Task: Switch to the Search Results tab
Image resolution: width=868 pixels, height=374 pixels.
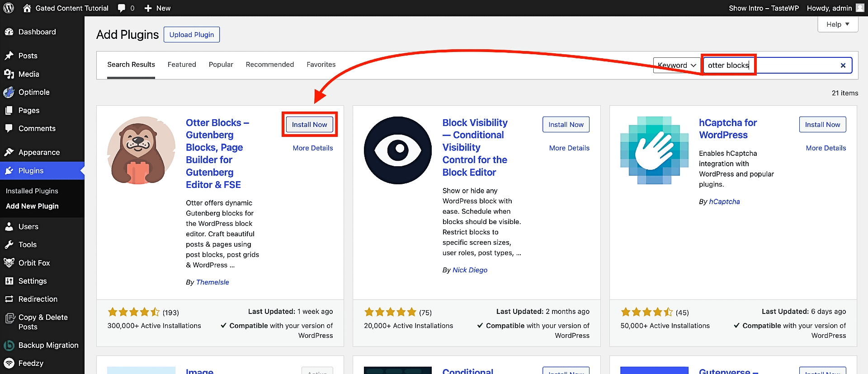Action: coord(131,65)
